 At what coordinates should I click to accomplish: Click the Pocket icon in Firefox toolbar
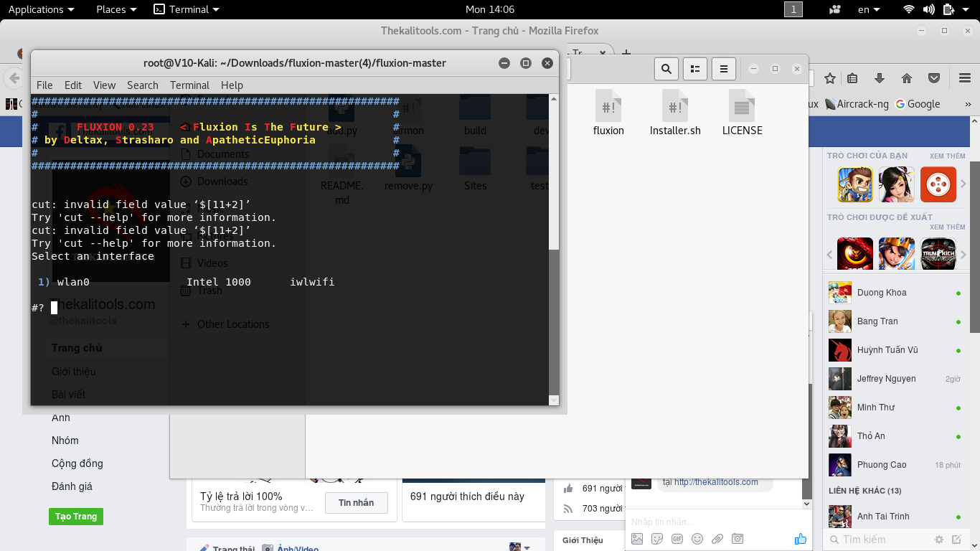[x=934, y=78]
